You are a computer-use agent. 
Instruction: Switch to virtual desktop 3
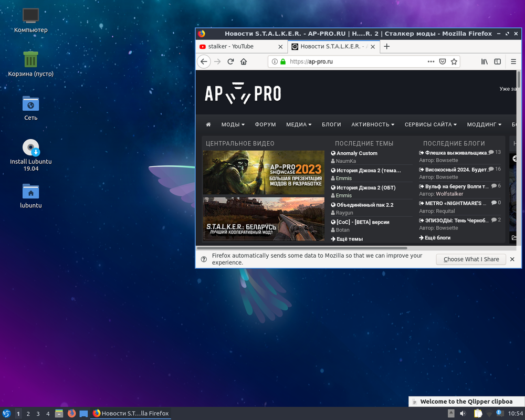38,414
